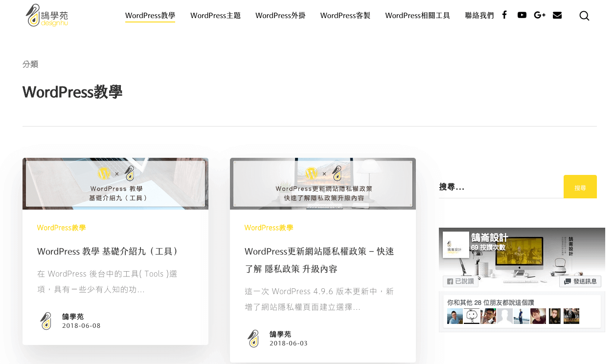Click the 69 按讚次數 like count text
Screen dimensions: 615x364
point(488,248)
